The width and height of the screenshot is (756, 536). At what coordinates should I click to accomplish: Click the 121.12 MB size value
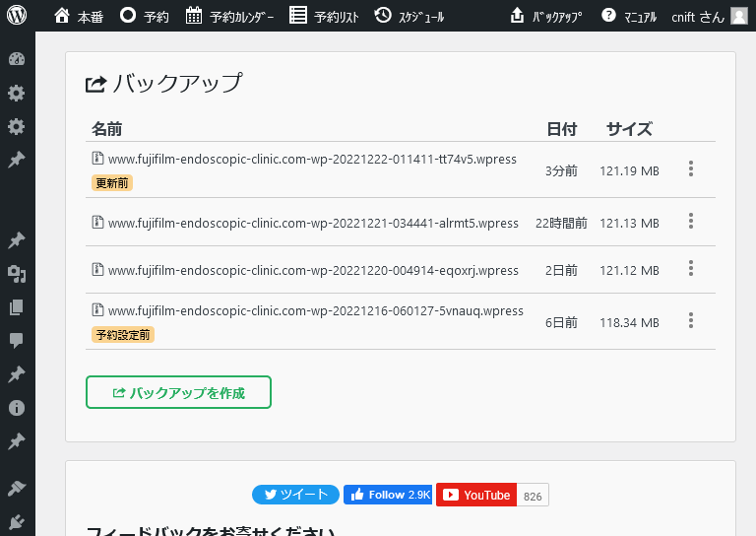pyautogui.click(x=629, y=270)
